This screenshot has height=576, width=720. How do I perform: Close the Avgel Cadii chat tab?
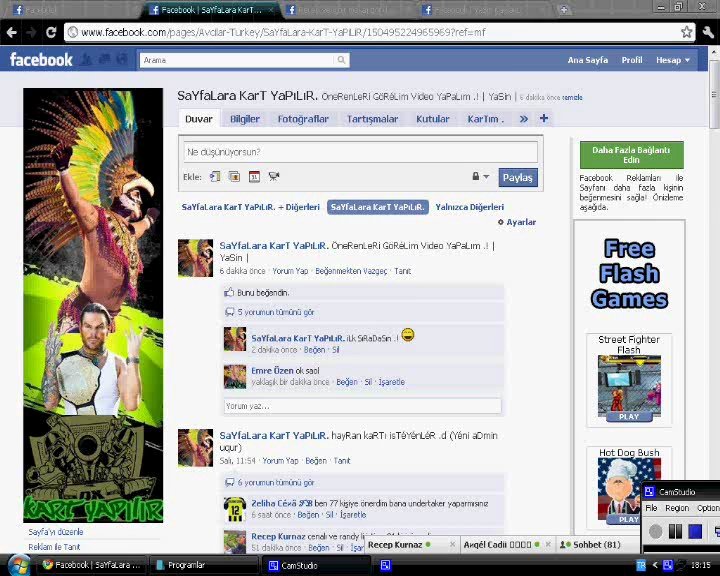coord(548,545)
